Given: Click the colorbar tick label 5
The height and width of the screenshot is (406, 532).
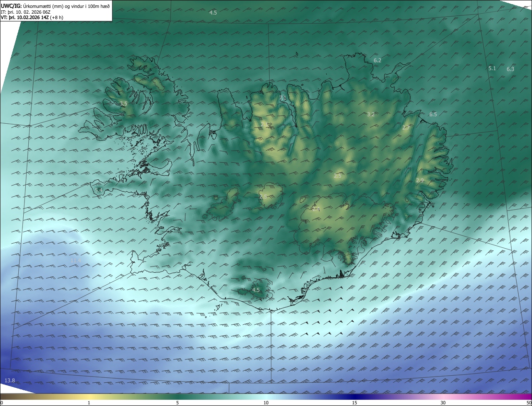Looking at the screenshot, I should click(x=177, y=403).
